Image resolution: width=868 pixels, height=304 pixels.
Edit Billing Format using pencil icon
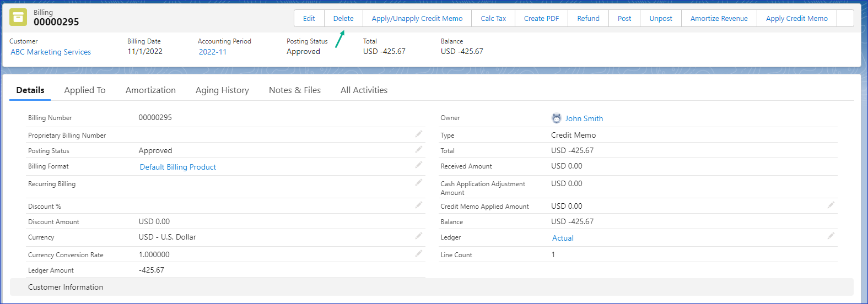point(419,165)
